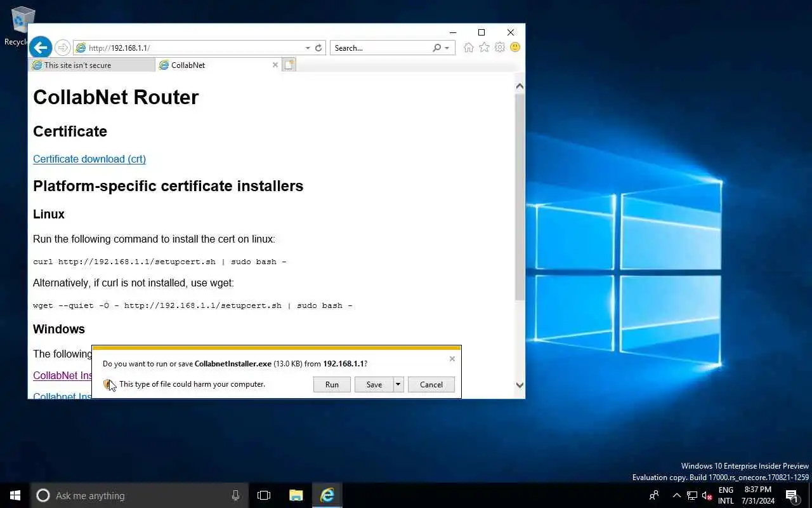
Task: Open File Explorer from the taskbar
Action: [296, 495]
